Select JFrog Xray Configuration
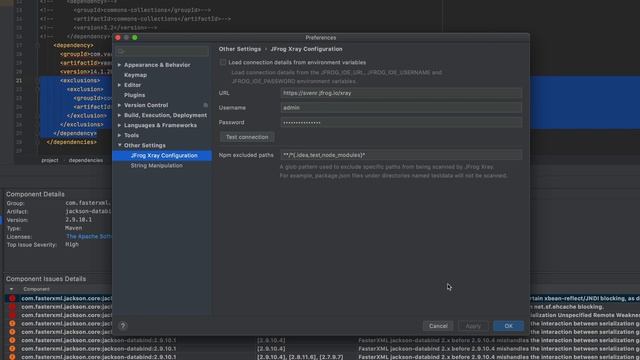The height and width of the screenshot is (360, 640). click(x=162, y=156)
